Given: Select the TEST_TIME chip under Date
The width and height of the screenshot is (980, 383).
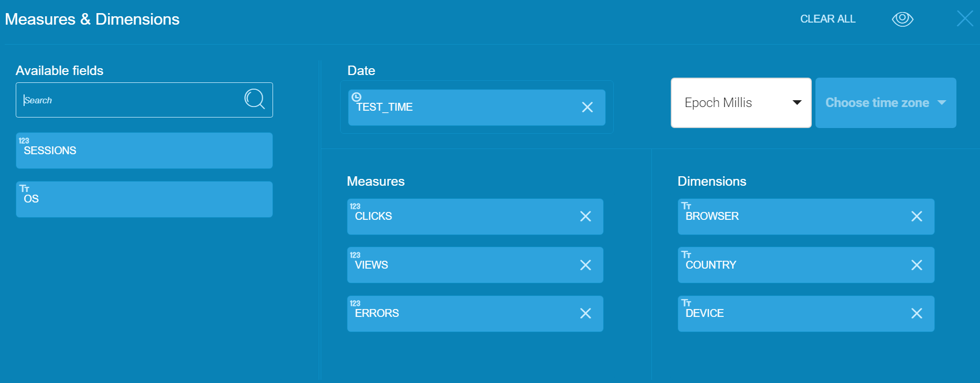Looking at the screenshot, I should tap(461, 107).
